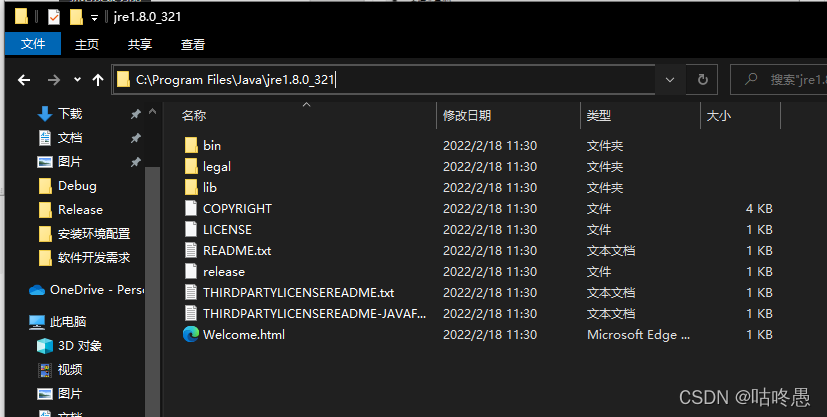The image size is (827, 417).
Task: Click the Forward navigation arrow
Action: pyautogui.click(x=54, y=80)
